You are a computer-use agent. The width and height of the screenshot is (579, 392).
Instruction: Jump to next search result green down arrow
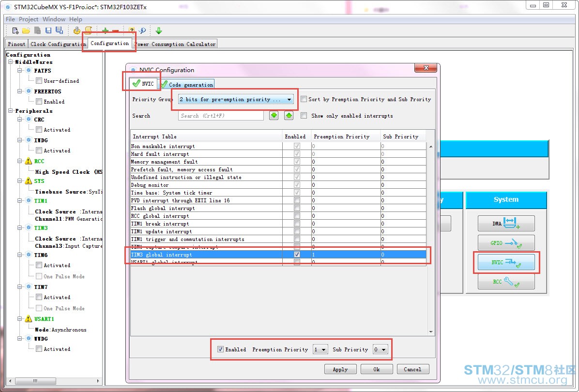274,116
